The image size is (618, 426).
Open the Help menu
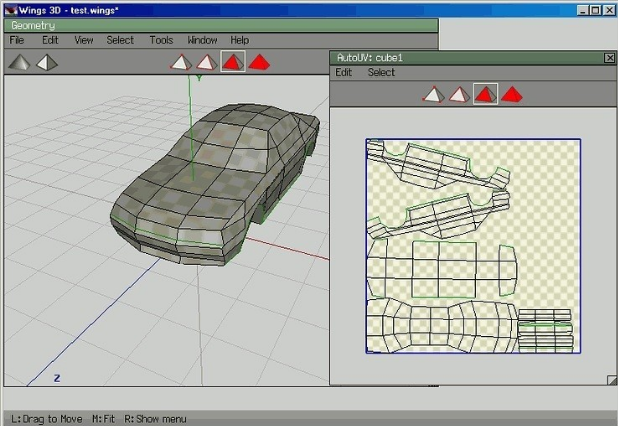(240, 40)
